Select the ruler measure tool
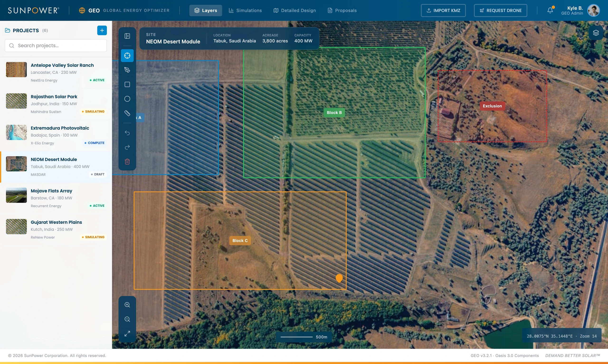The width and height of the screenshot is (608, 364). coord(127,113)
